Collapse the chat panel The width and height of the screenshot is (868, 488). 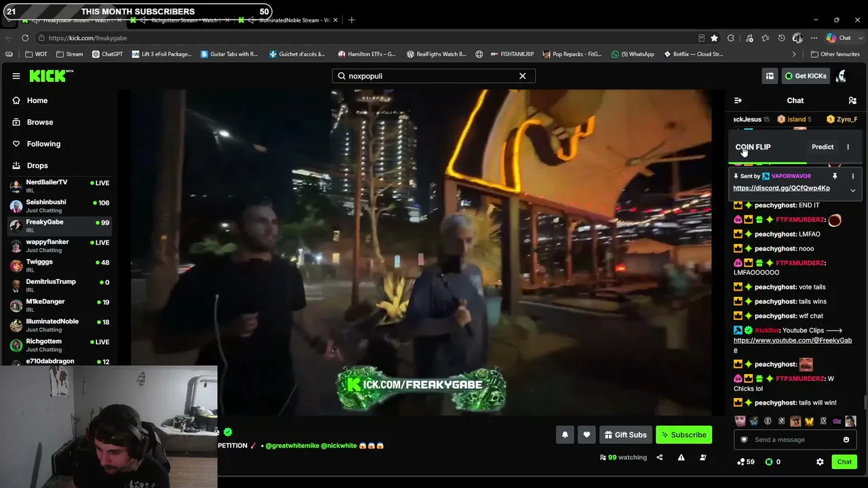coord(738,100)
